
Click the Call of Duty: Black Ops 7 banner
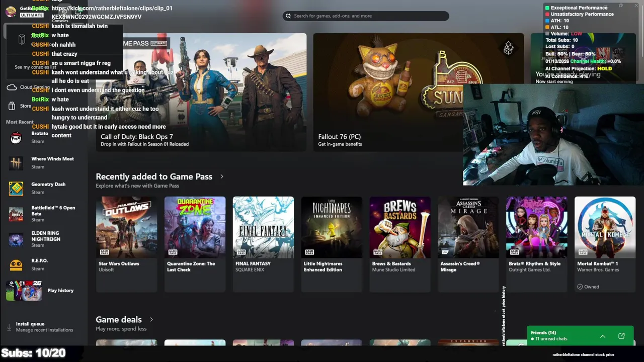pyautogui.click(x=201, y=92)
